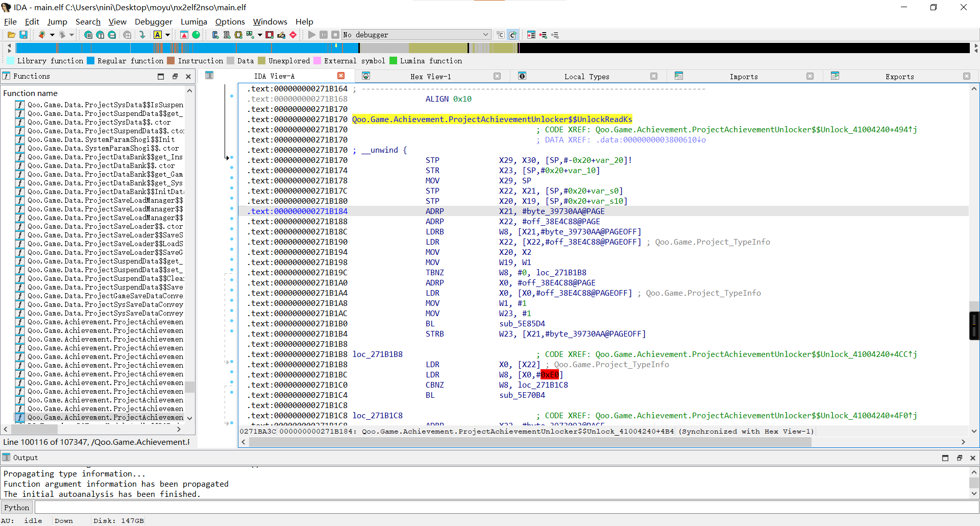Image resolution: width=980 pixels, height=526 pixels.
Task: Start the process with the play button
Action: coord(312,35)
